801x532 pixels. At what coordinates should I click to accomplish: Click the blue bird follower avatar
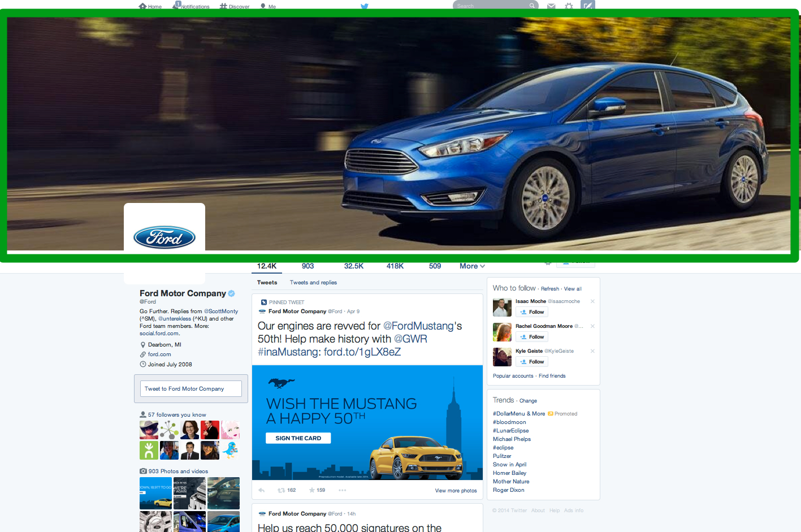pyautogui.click(x=230, y=450)
